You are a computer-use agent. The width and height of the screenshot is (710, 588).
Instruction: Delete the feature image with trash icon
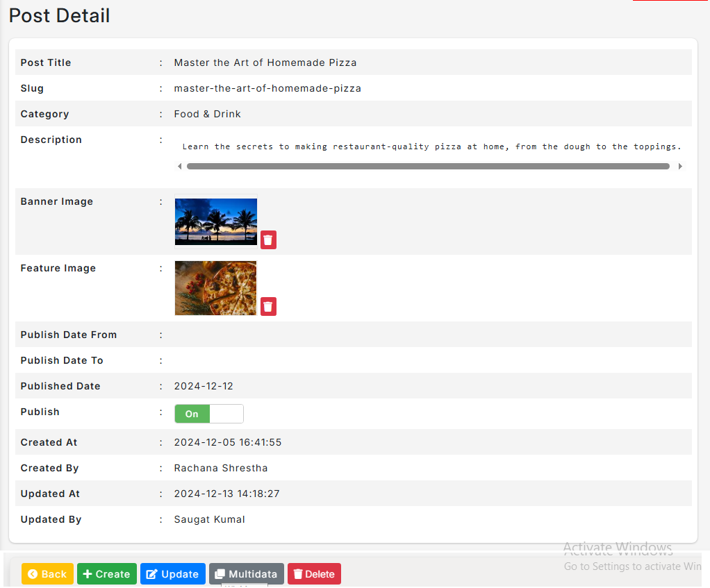pos(268,306)
